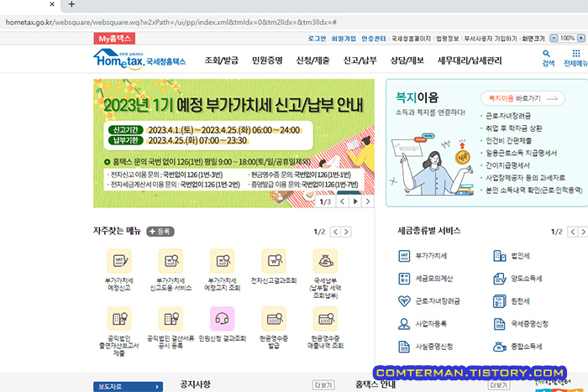Click 홈택스 안내 더보기 button

tap(499, 385)
